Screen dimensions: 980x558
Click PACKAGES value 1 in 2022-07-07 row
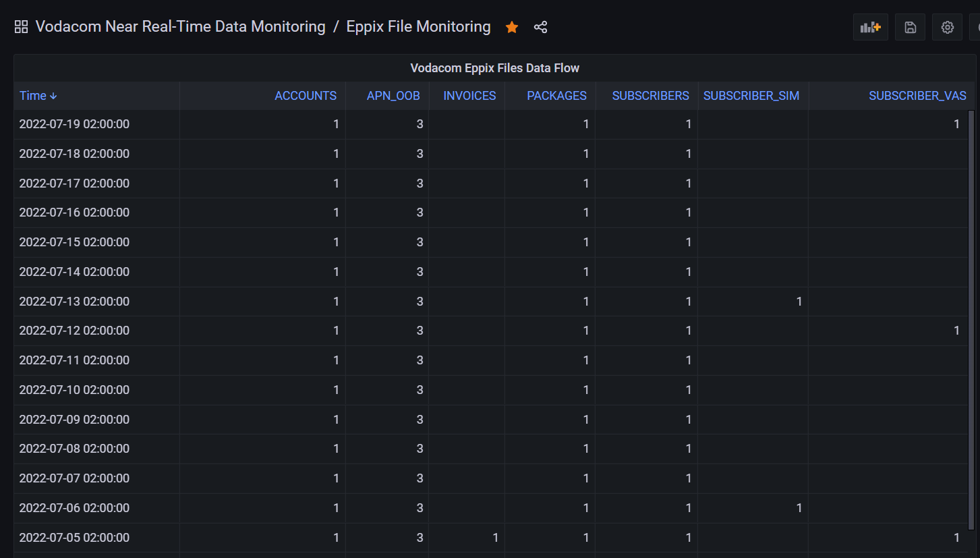586,478
